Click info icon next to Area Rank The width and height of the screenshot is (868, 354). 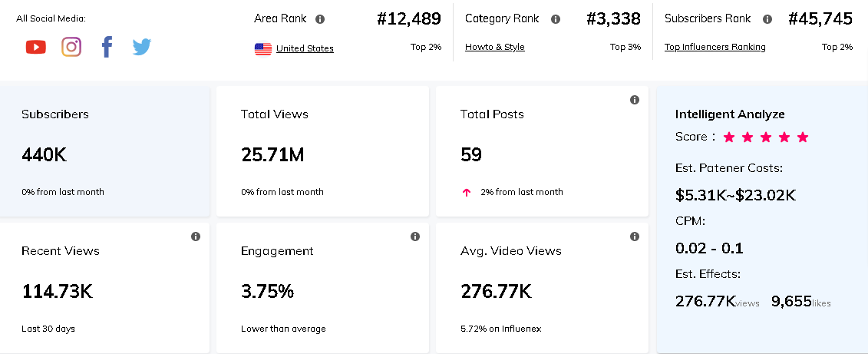[320, 19]
